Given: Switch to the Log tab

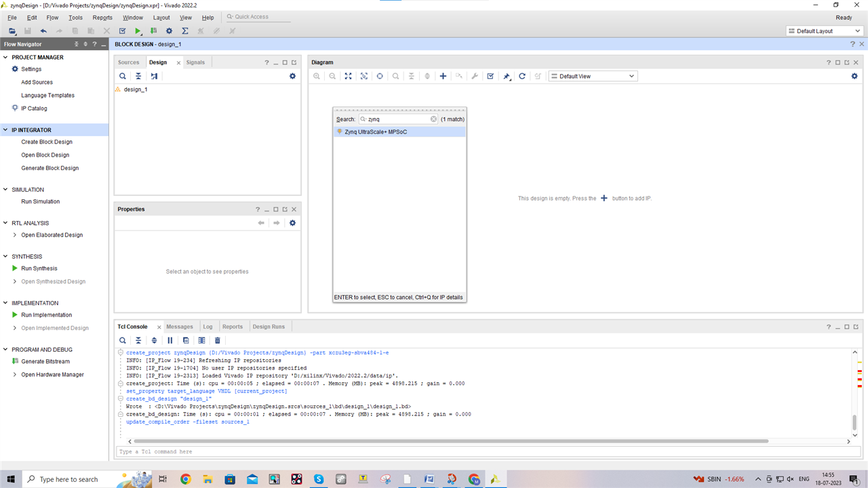Looking at the screenshot, I should [x=208, y=327].
